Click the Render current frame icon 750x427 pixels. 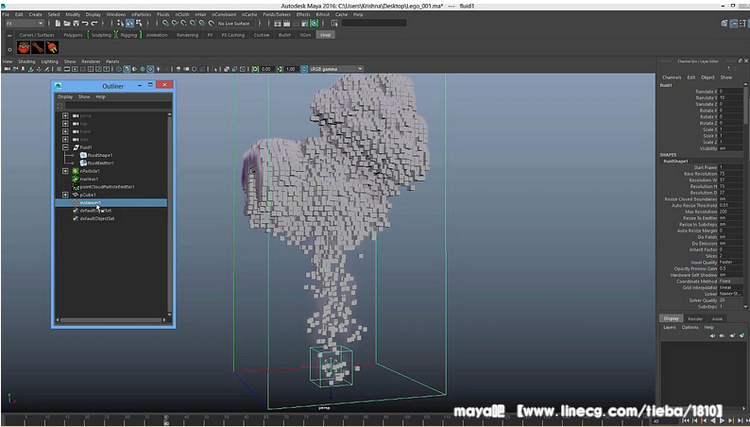tap(287, 23)
